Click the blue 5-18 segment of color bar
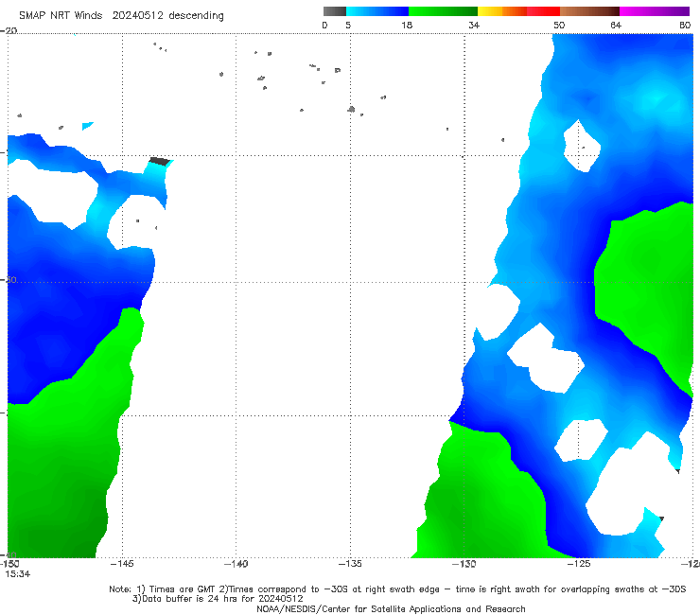The height and width of the screenshot is (615, 700). click(377, 11)
